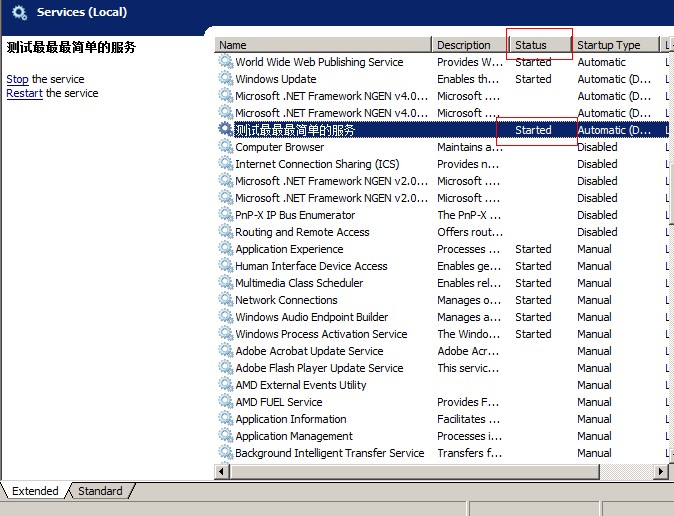Click the horizontal scrollbar right arrow
This screenshot has height=516, width=674.
(660, 472)
